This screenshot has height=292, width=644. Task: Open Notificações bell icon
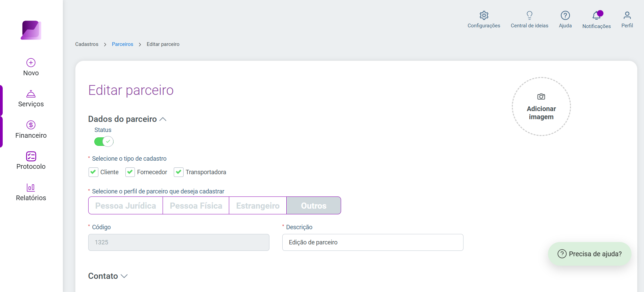point(596,16)
